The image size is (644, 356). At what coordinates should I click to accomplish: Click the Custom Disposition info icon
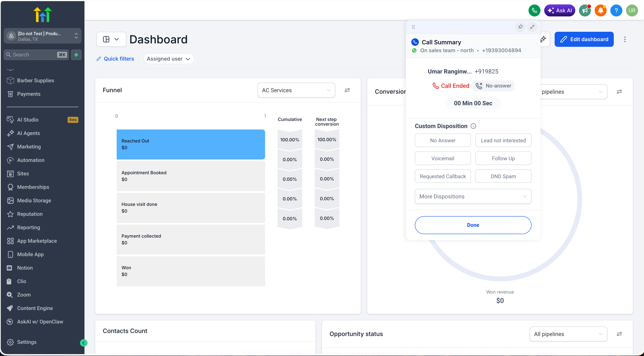tap(473, 126)
